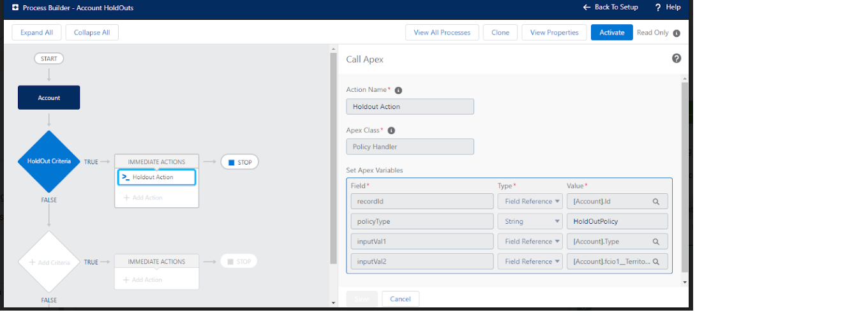Click the Cancel button
Viewport: 868px width, 331px height.
(400, 299)
